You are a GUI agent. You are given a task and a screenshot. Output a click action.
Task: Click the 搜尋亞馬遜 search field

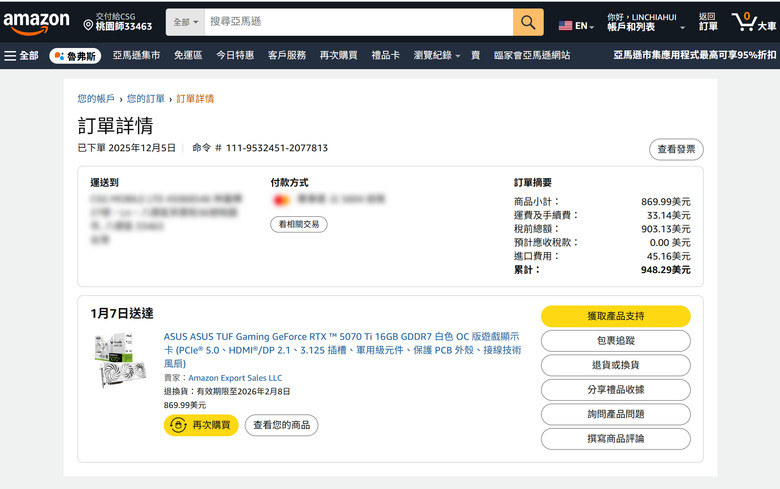coord(359,22)
